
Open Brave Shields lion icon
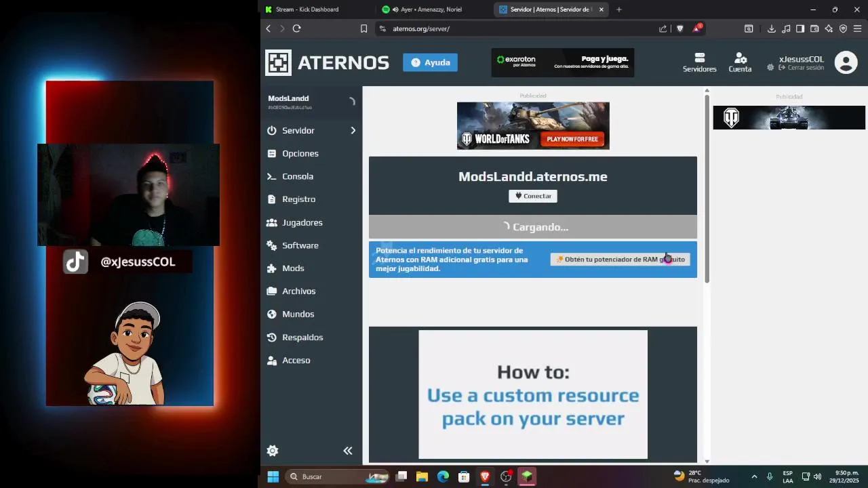click(x=680, y=28)
